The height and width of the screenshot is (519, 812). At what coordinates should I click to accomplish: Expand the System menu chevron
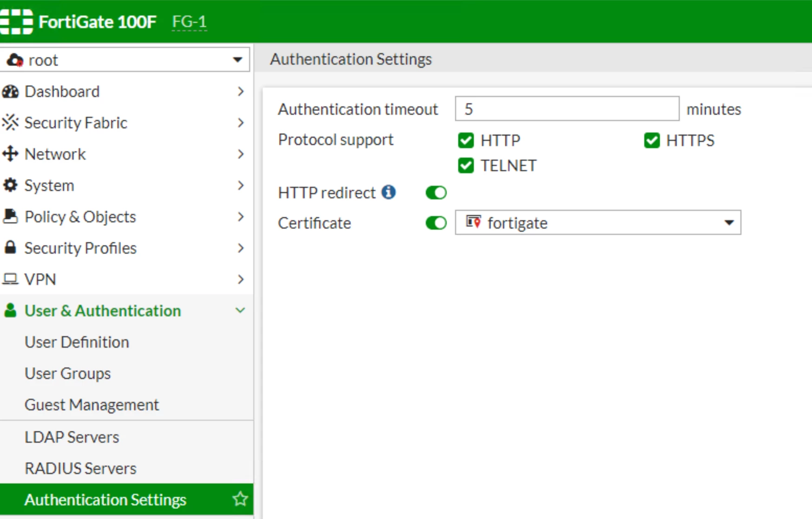pyautogui.click(x=241, y=185)
